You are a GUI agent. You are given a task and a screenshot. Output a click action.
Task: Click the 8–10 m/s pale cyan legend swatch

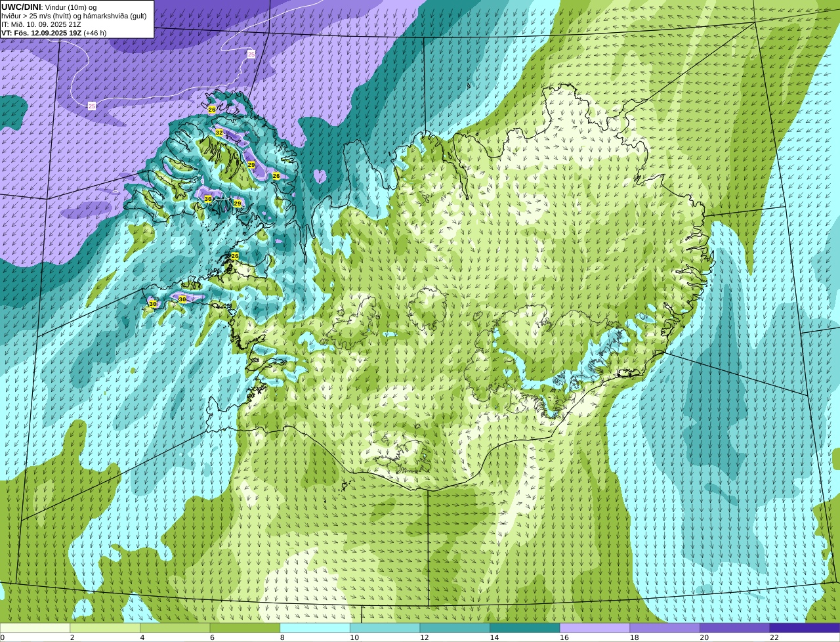(x=315, y=628)
